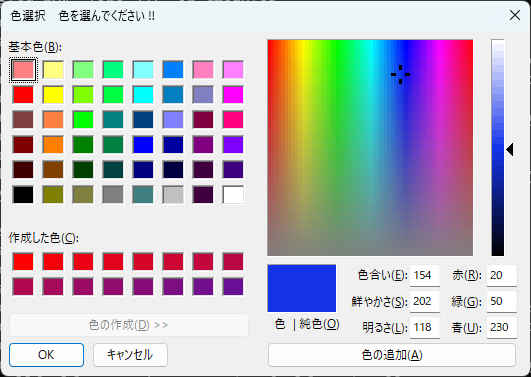Click the 鮮やかさ(S) saturation input field

coord(425,301)
